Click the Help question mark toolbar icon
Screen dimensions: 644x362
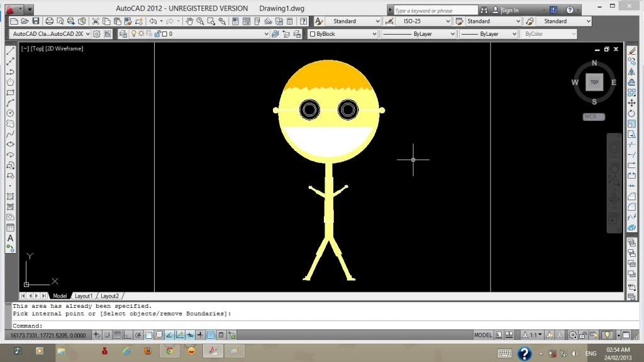coord(303,21)
